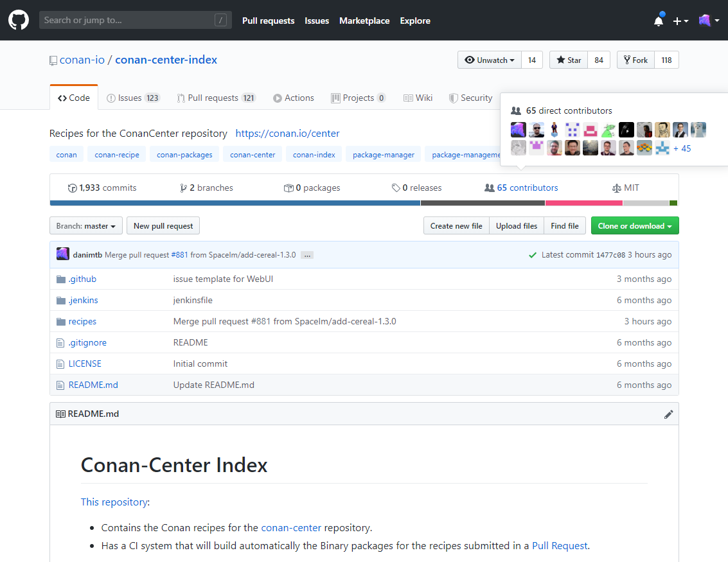Screen dimensions: 728x562
Task: Click the commit status check mark
Action: pos(533,255)
